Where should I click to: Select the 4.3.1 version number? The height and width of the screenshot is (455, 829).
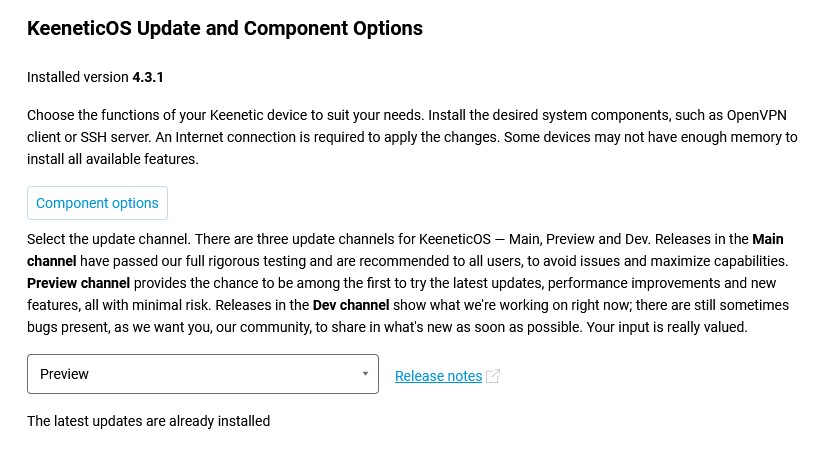pyautogui.click(x=148, y=77)
